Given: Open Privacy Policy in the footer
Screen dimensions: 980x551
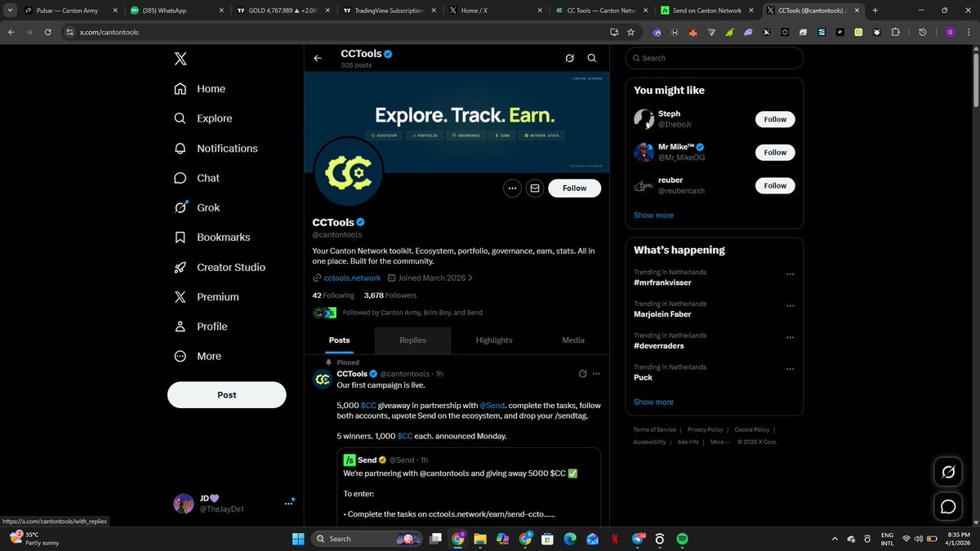Looking at the screenshot, I should click(705, 429).
